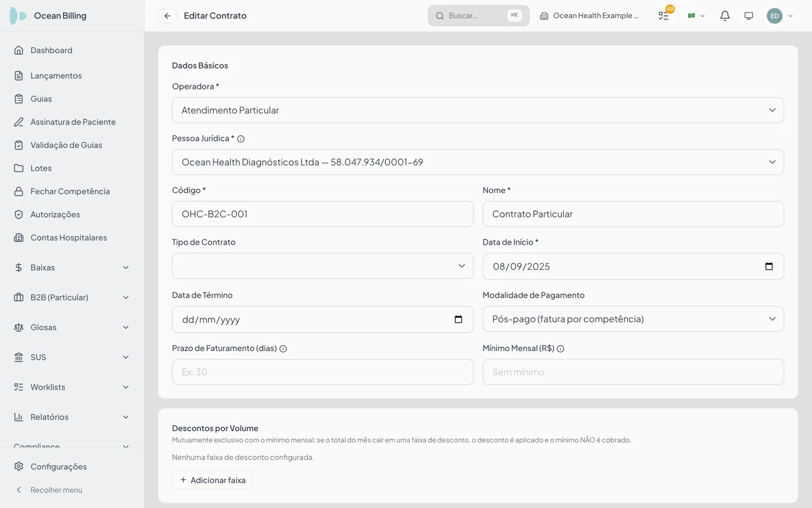Expand the Baixas menu section
The width and height of the screenshot is (812, 508).
(72, 267)
